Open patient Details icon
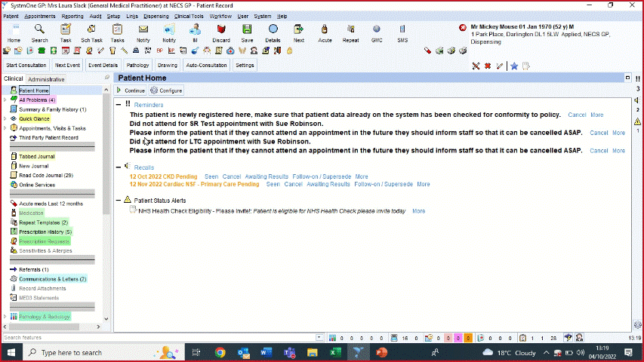644x362 pixels. click(273, 33)
